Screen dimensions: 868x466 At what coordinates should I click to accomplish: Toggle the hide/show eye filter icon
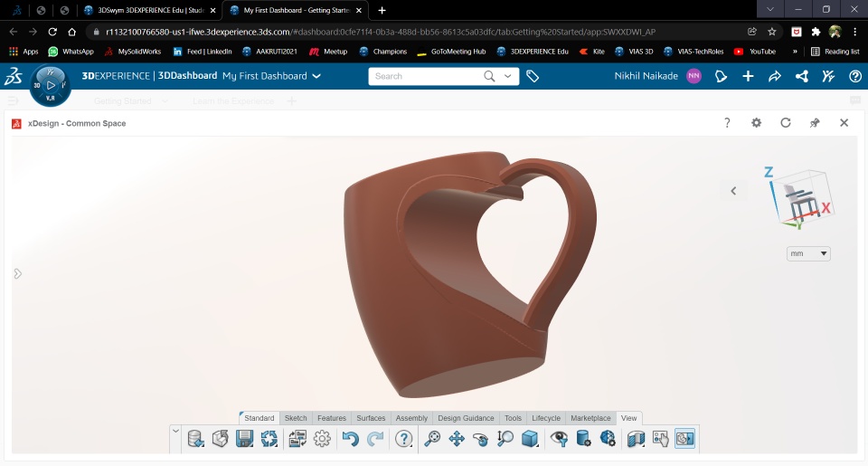coord(559,439)
